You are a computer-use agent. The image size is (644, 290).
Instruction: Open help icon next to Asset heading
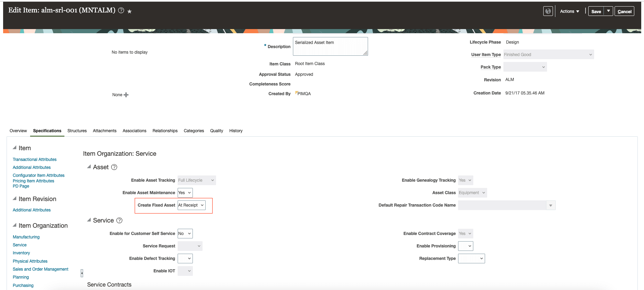(114, 167)
